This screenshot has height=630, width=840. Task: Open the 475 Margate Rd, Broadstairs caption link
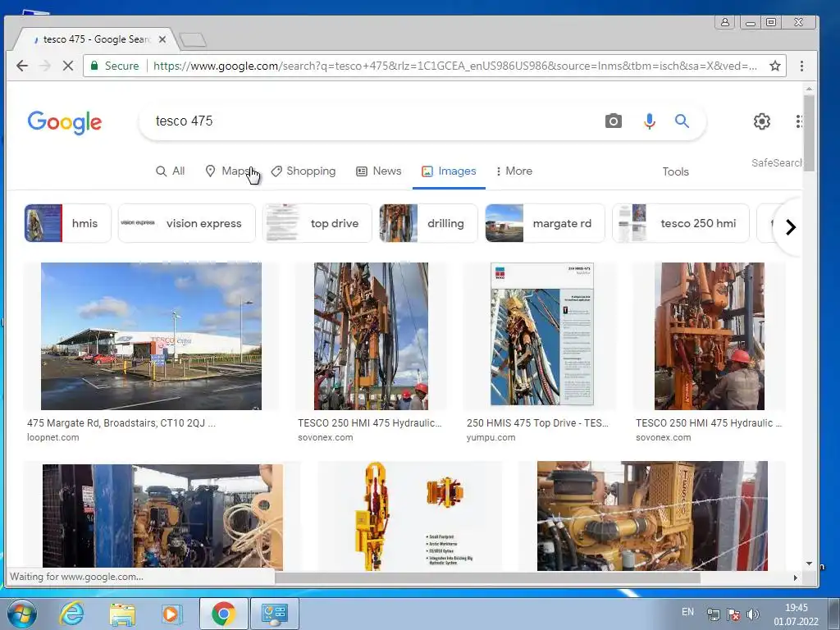click(121, 422)
